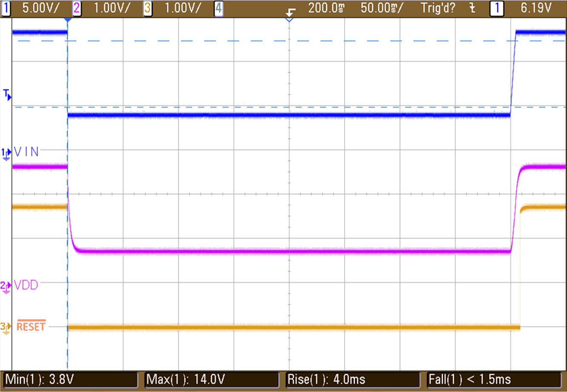This screenshot has height=392, width=567.
Task: Click the Trig'd? status
Action: tap(438, 8)
